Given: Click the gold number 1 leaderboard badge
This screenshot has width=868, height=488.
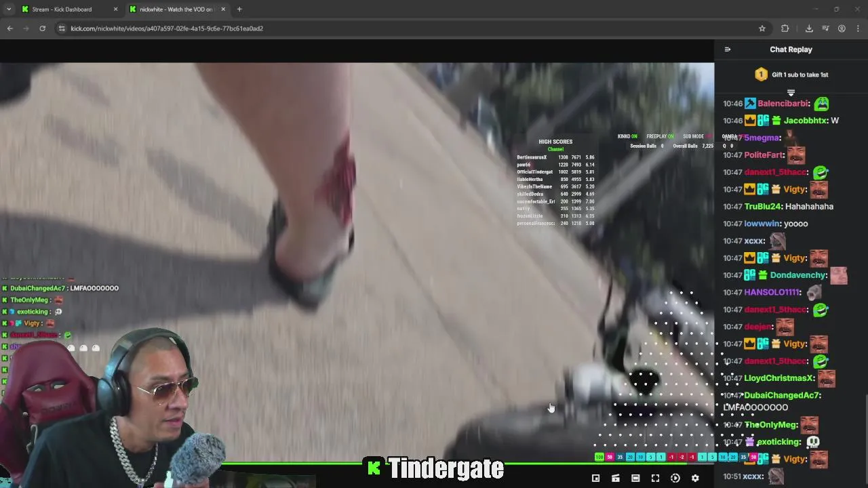Looking at the screenshot, I should point(761,75).
